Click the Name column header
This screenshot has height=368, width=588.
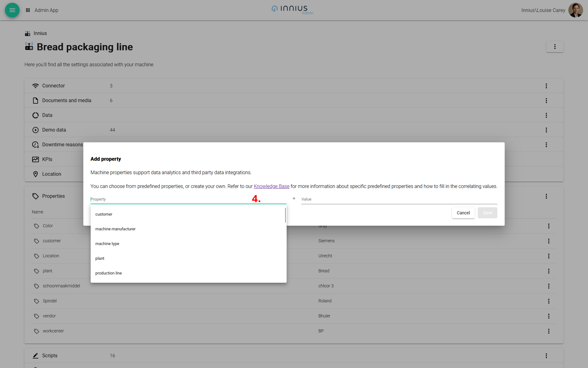[x=37, y=212]
